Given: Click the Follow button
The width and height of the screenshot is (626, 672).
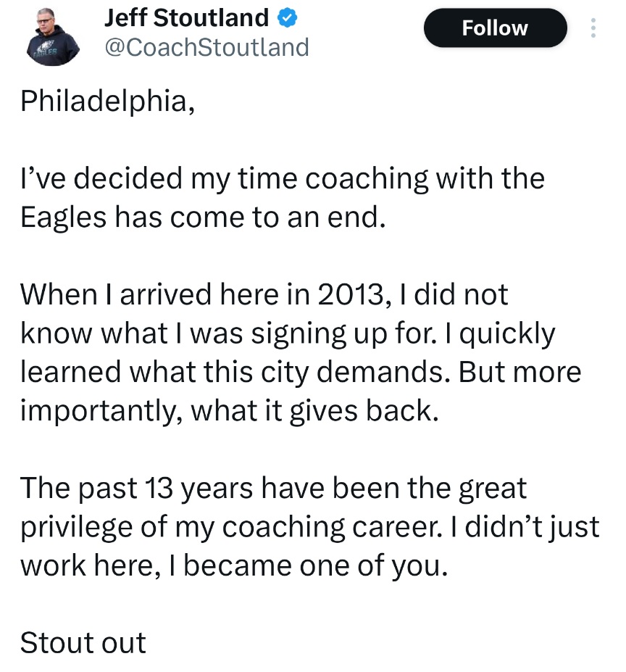Looking at the screenshot, I should 495,28.
